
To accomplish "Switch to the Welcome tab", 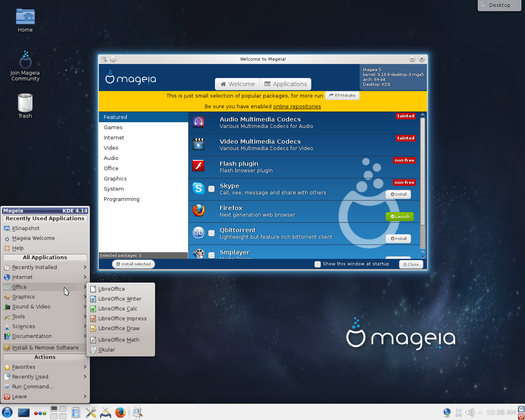I will 237,84.
